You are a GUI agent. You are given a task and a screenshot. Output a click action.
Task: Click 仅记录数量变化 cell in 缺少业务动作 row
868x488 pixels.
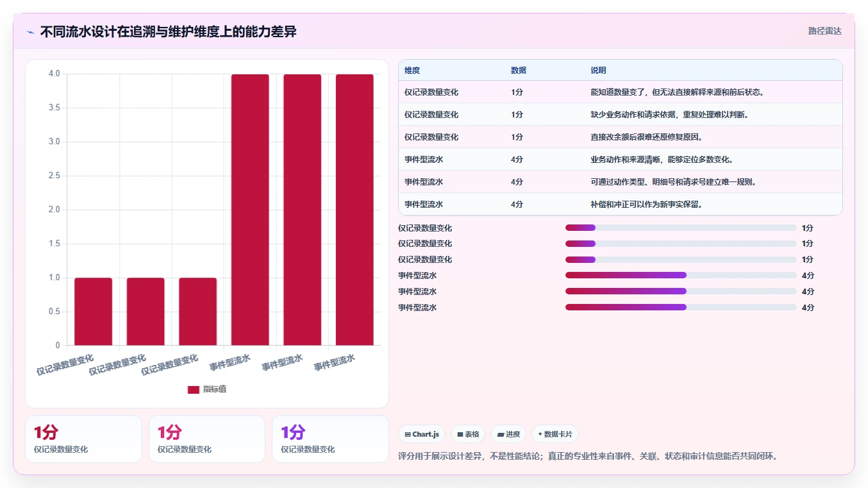tap(431, 115)
